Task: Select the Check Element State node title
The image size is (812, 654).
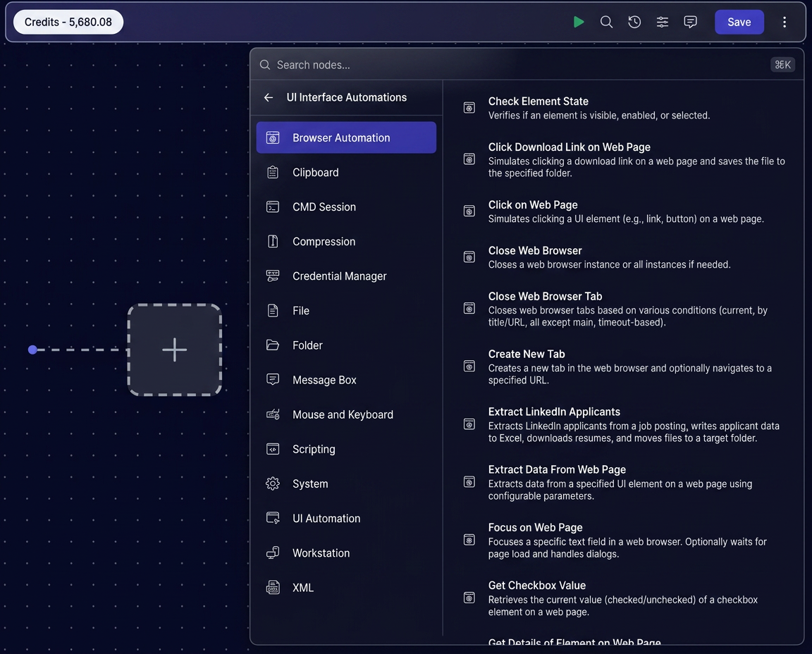Action: (x=538, y=101)
